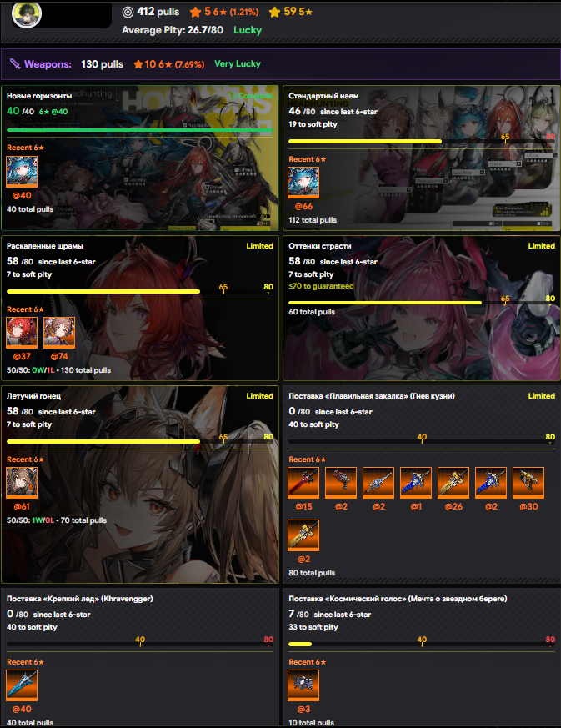
Task: Click the Complete status on Новые горизонты
Action: [x=251, y=96]
